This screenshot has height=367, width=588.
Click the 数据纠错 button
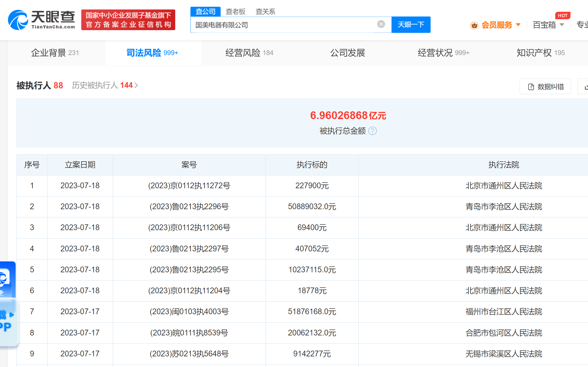545,86
